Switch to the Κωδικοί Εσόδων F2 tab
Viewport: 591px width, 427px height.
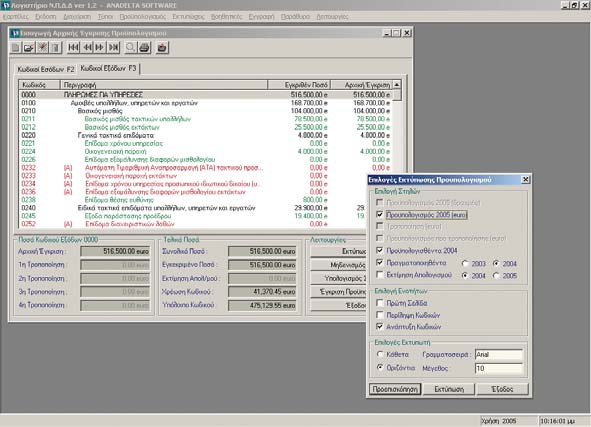pos(46,69)
